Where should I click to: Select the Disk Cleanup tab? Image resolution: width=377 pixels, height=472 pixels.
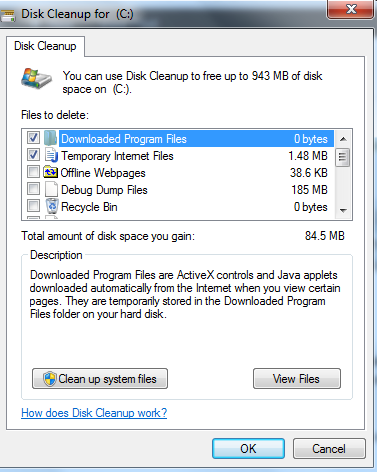click(x=45, y=46)
